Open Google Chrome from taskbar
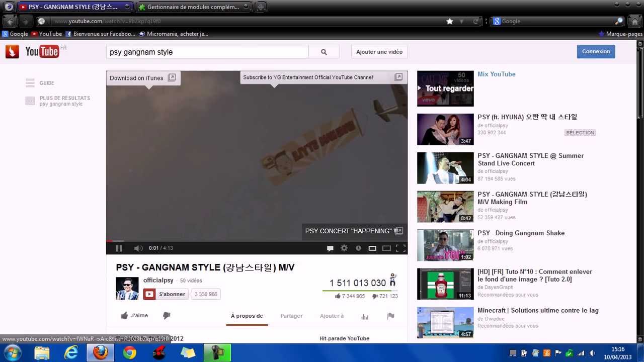The height and width of the screenshot is (362, 644). (x=130, y=352)
